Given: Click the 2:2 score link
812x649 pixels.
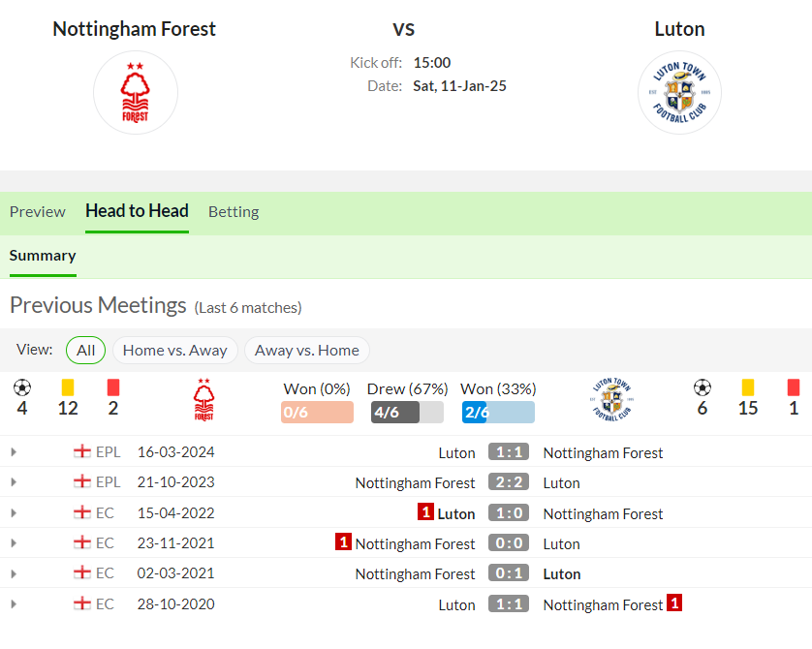Looking at the screenshot, I should coord(509,482).
